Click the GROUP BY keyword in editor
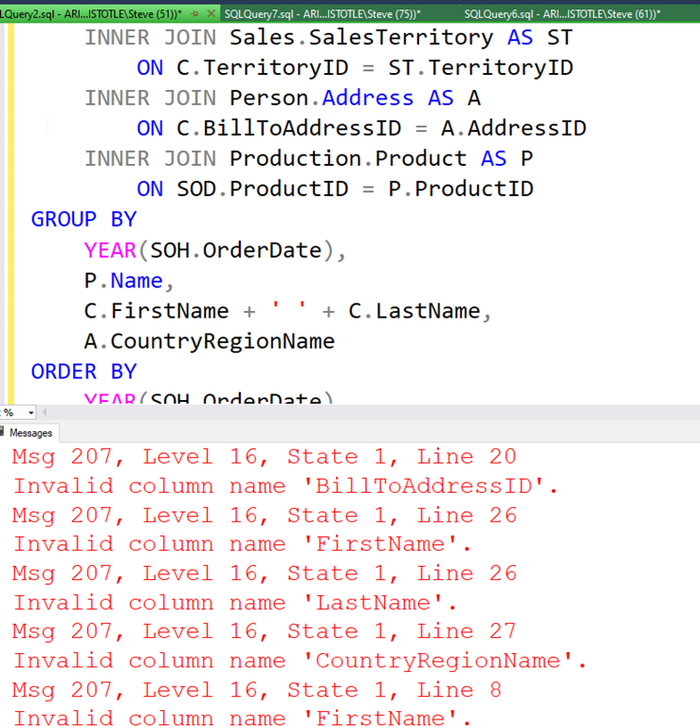Screen dimensions: 700x728 [x=83, y=219]
